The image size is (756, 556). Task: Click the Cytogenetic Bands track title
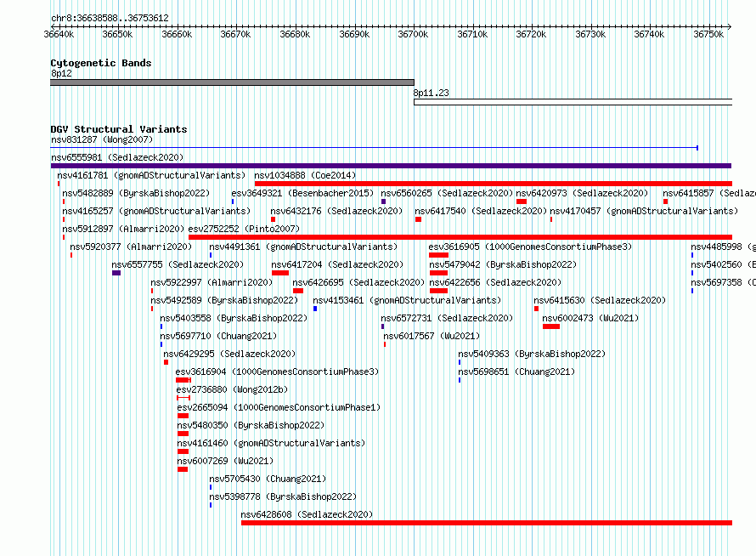pyautogui.click(x=101, y=63)
